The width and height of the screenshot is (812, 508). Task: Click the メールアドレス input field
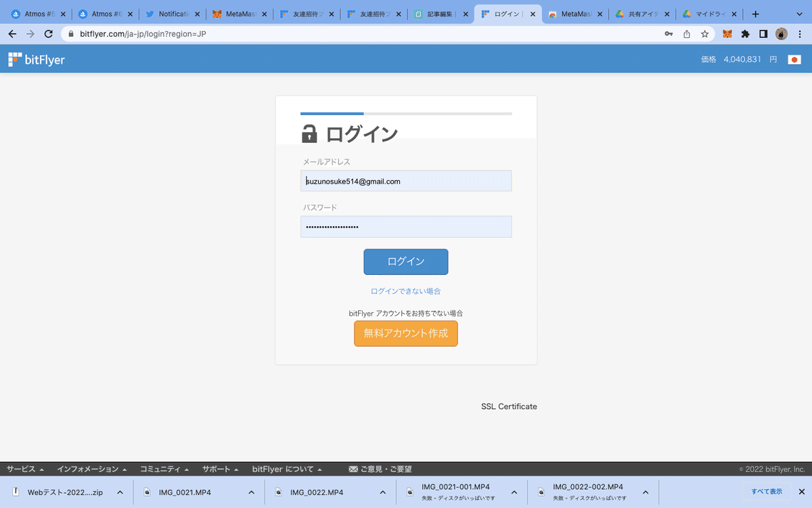click(406, 181)
